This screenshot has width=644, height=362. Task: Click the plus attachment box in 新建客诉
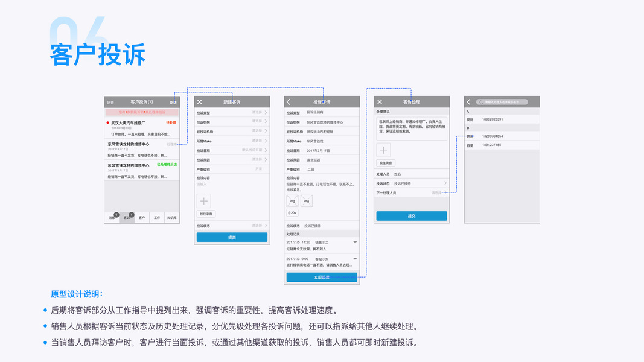click(x=204, y=201)
